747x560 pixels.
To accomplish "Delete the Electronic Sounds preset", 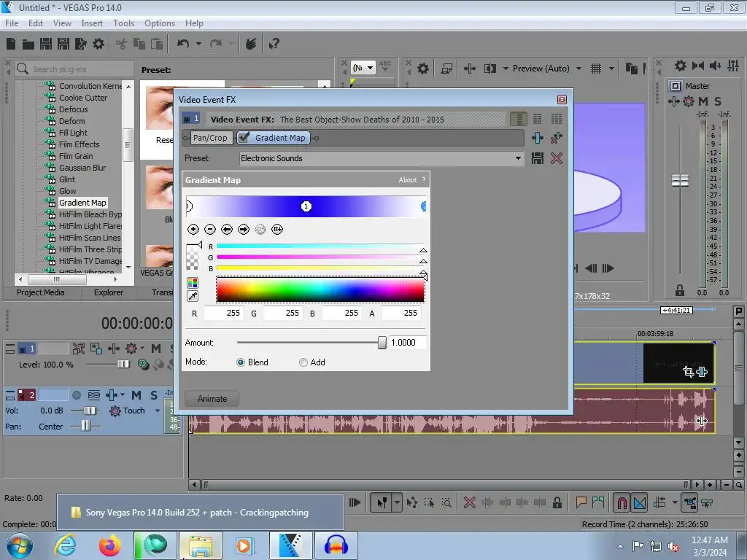I will (x=557, y=158).
